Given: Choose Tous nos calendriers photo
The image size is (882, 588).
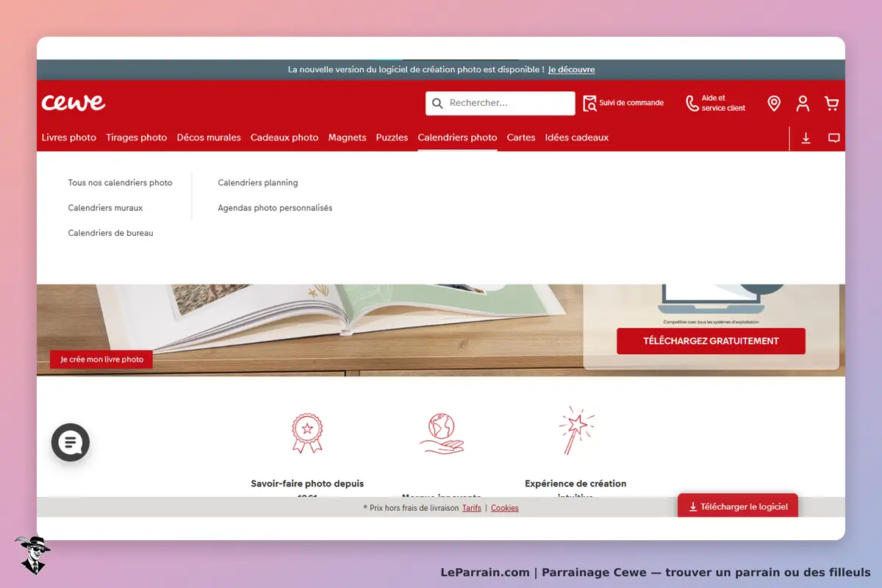Looking at the screenshot, I should coord(121,183).
